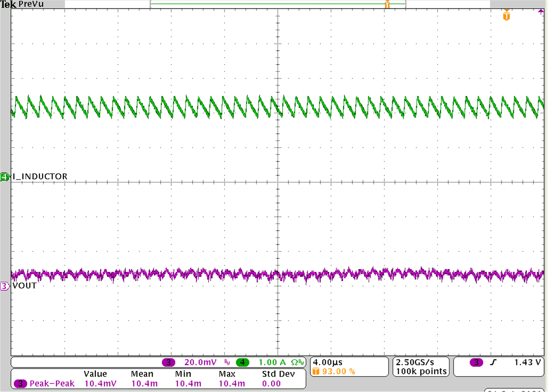Click the VOUT trace label on the waveform
The width and height of the screenshot is (548, 392).
24,286
